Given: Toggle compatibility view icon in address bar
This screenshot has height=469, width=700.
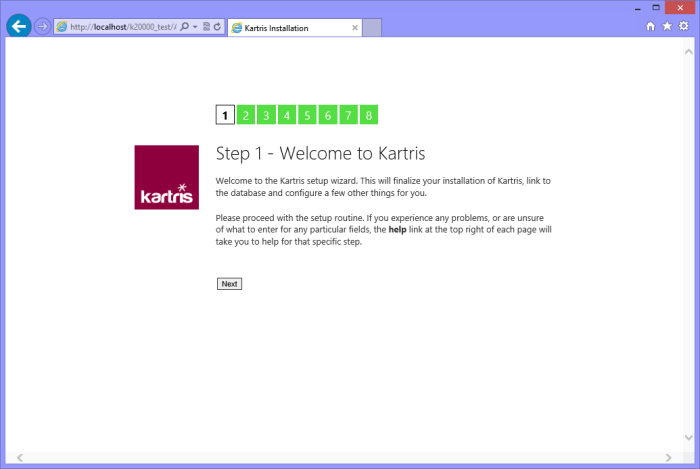Looking at the screenshot, I should tap(206, 27).
